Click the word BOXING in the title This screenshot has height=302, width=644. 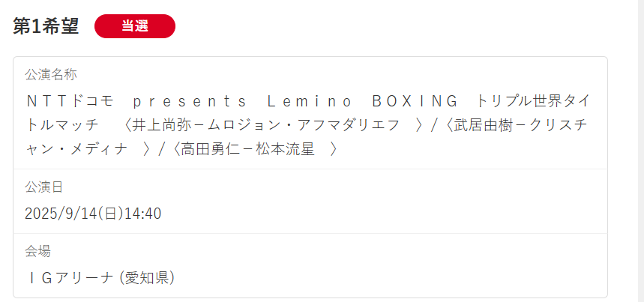pos(415,100)
